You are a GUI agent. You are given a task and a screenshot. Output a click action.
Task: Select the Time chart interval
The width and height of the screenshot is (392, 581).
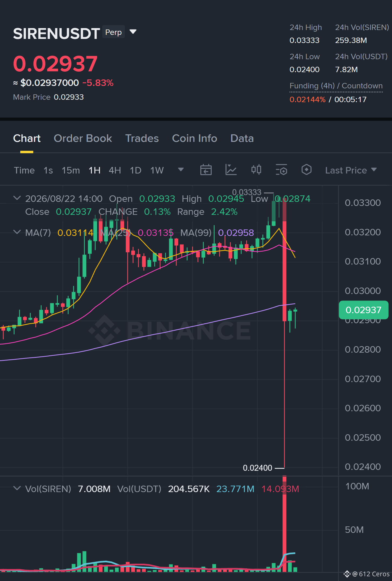click(24, 170)
